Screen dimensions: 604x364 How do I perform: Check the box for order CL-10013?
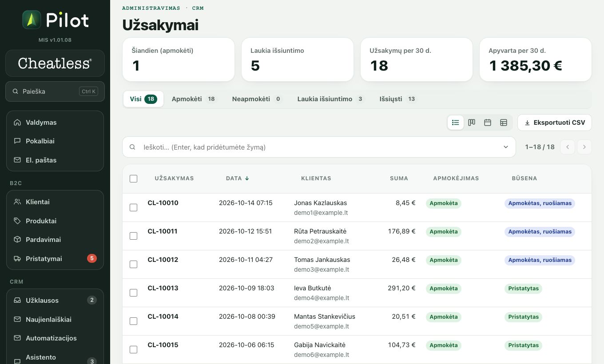[133, 293]
